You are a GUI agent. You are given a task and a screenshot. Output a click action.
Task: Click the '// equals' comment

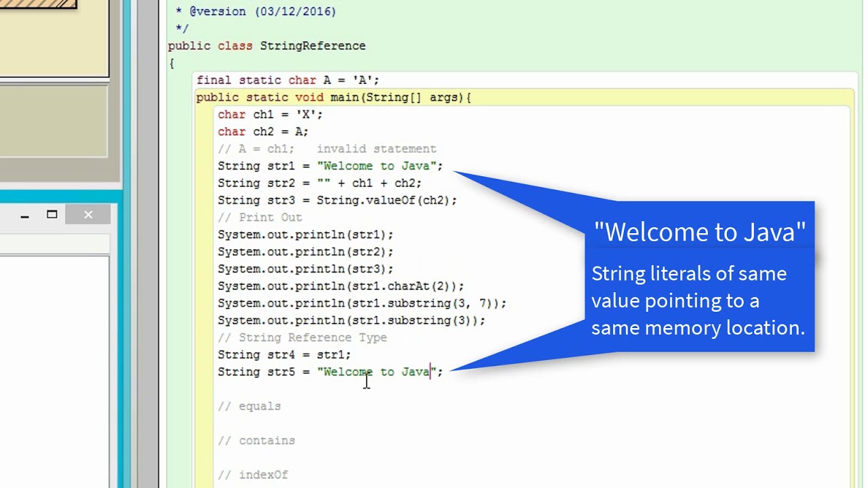pos(249,407)
